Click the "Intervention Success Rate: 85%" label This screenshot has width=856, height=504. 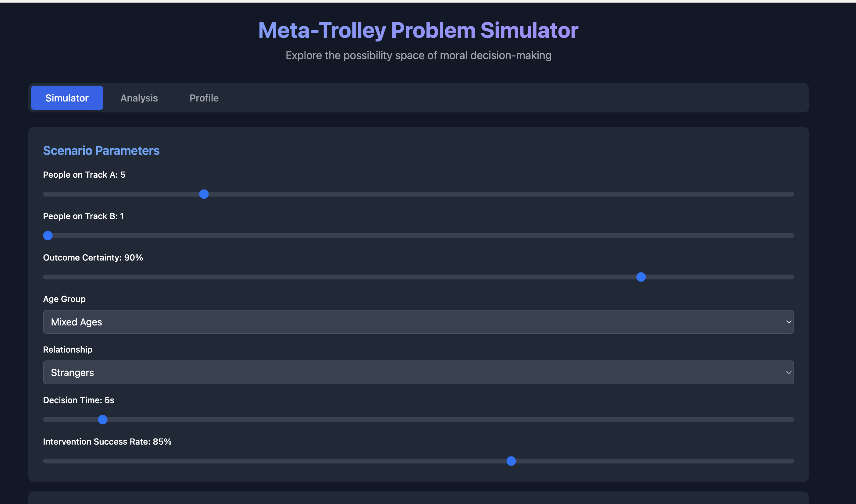pos(107,442)
